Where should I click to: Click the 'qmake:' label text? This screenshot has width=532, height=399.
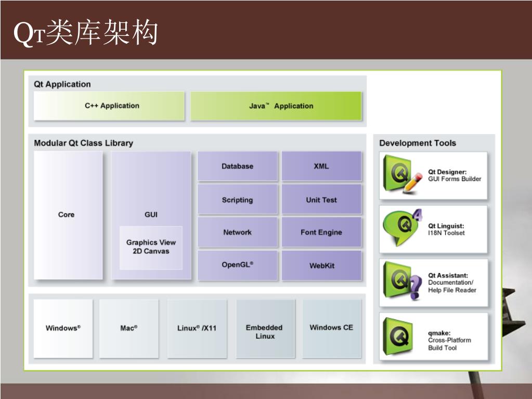[x=439, y=333]
